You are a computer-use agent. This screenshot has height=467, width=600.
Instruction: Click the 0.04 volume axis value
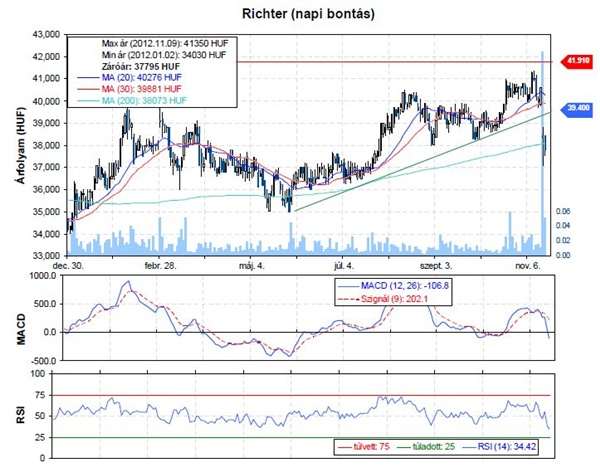coord(563,225)
